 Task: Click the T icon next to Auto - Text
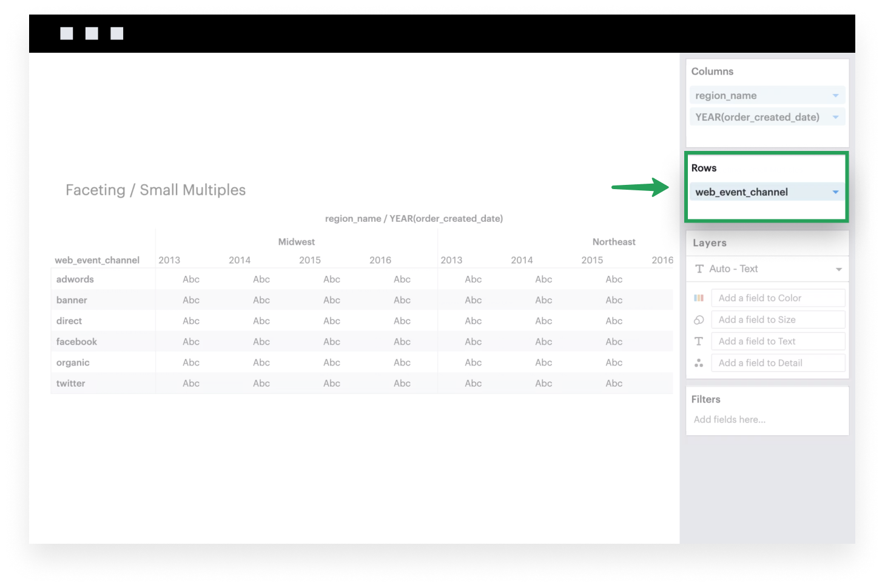[x=699, y=269]
